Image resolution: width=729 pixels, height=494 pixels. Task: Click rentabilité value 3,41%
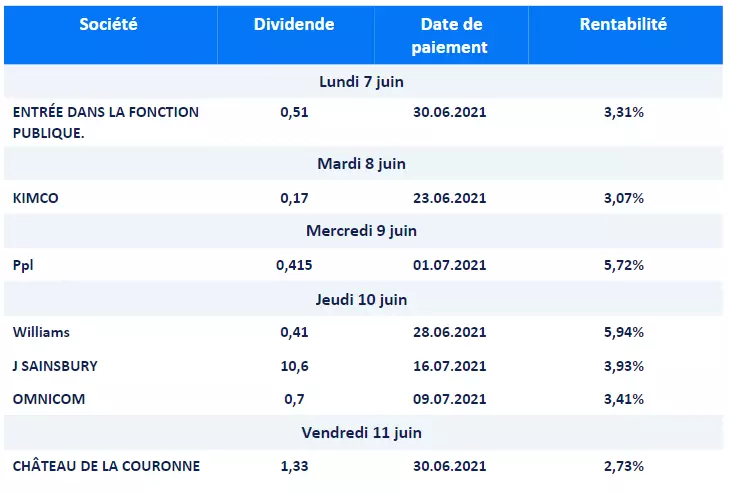(623, 399)
